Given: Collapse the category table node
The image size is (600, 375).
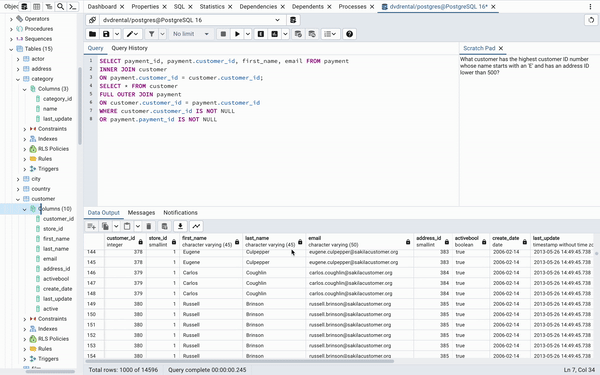Looking at the screenshot, I should (x=18, y=79).
